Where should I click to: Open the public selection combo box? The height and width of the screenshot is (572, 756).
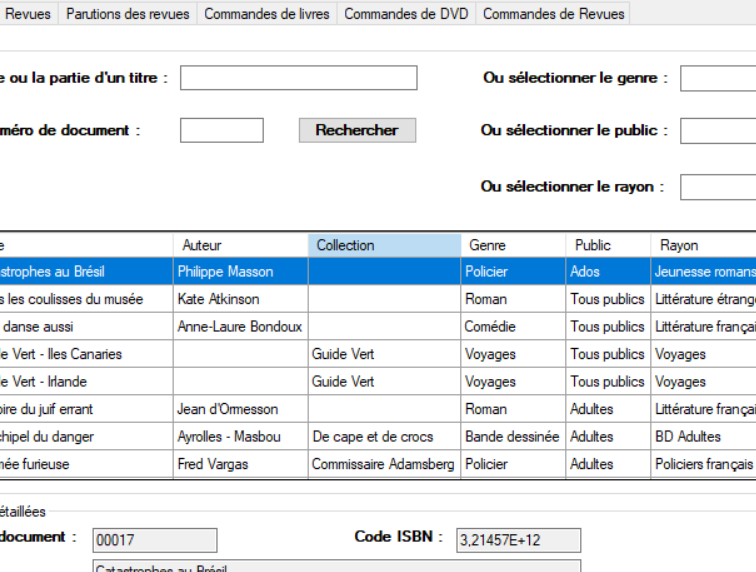(717, 131)
